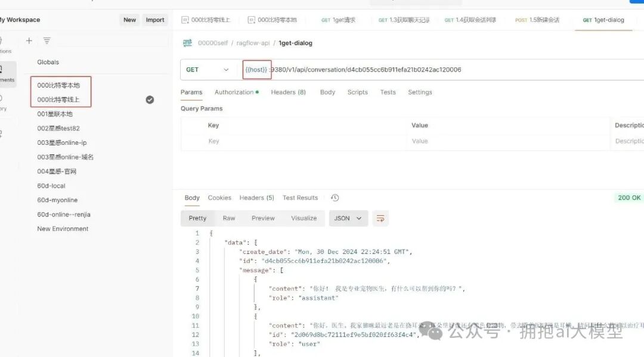Open the environment filter icon in the sidebar
Viewport: 644px width, 357px height.
tap(47, 42)
